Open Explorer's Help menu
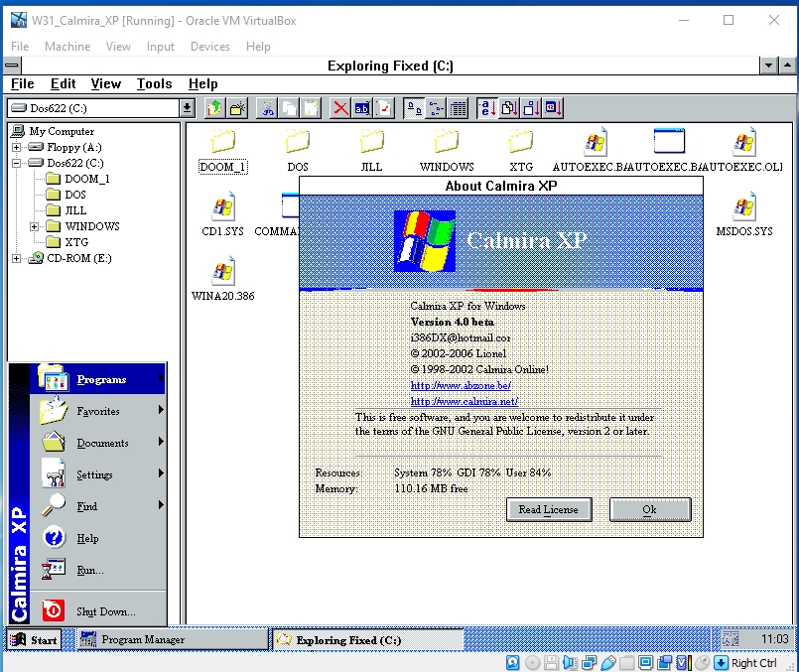 click(x=202, y=83)
